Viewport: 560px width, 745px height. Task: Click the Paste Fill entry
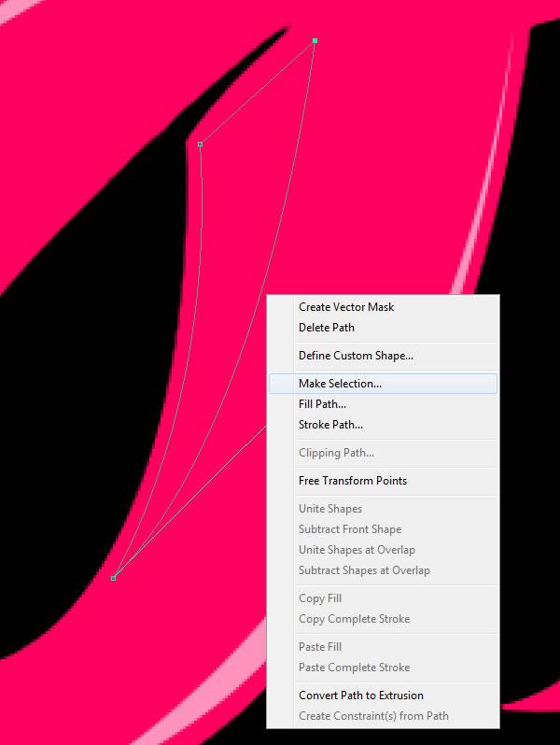click(x=383, y=647)
